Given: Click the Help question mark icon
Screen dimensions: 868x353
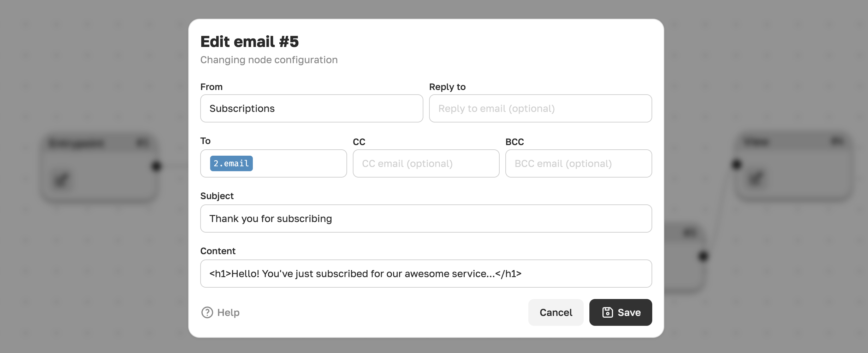Looking at the screenshot, I should [207, 312].
